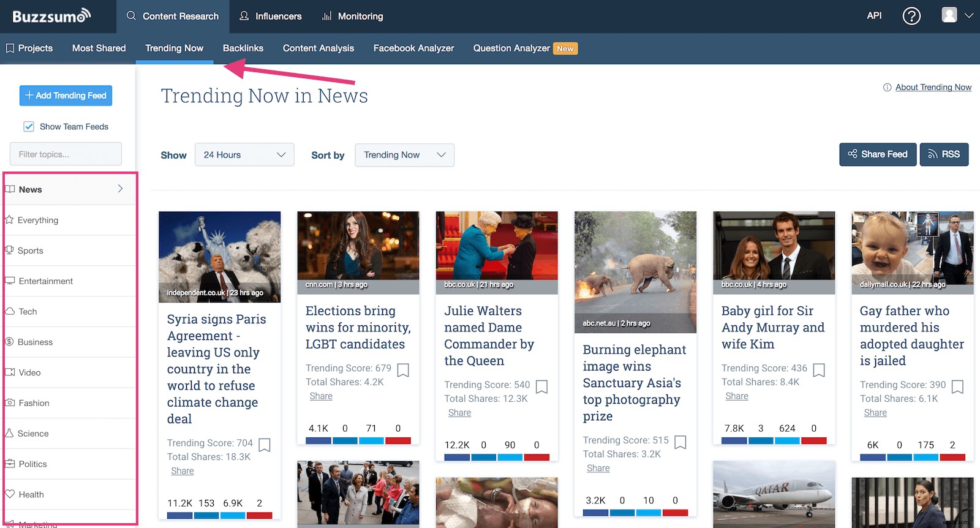Click the Filter topics input field

(x=66, y=154)
